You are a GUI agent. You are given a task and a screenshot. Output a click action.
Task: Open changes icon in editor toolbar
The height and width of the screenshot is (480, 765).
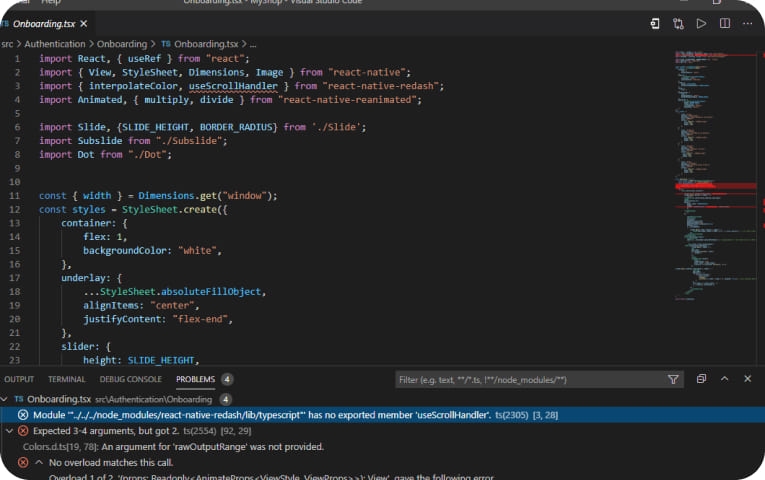[655, 23]
